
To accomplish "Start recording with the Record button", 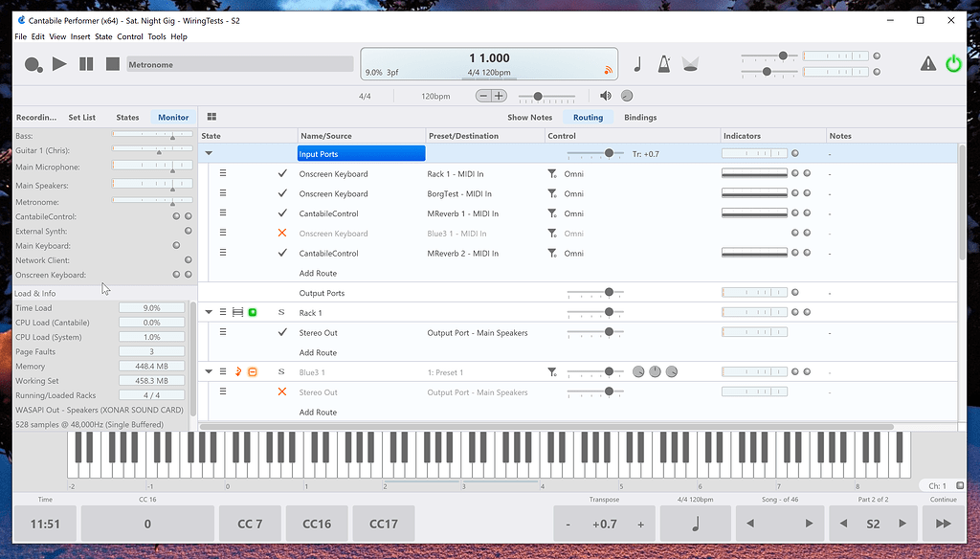I will [33, 64].
